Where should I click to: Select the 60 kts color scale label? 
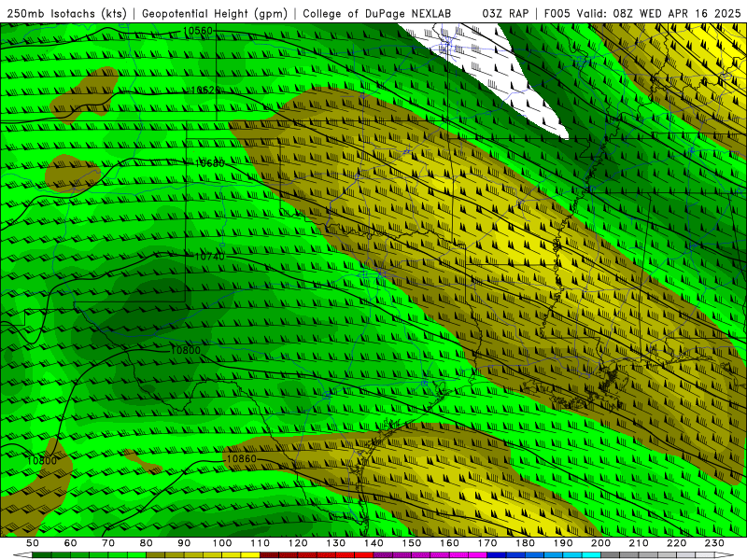coord(71,543)
